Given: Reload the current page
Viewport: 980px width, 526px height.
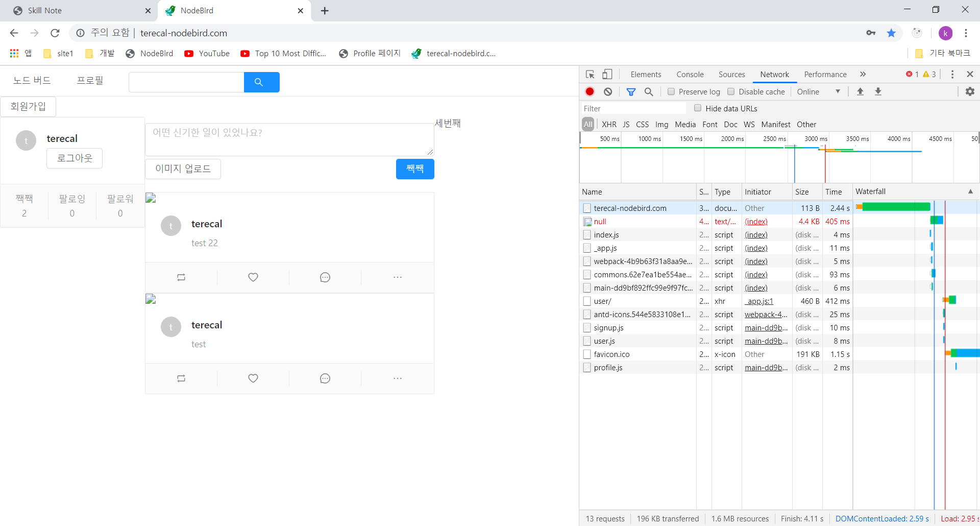Looking at the screenshot, I should [55, 33].
